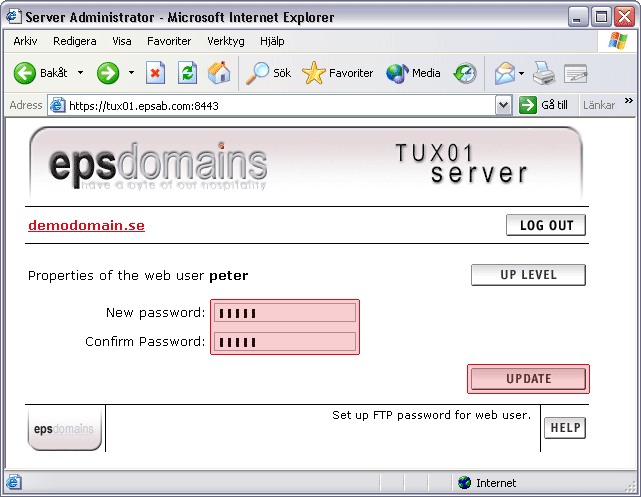Click the Back arrow toolbar icon
This screenshot has height=497, width=641.
(25, 73)
